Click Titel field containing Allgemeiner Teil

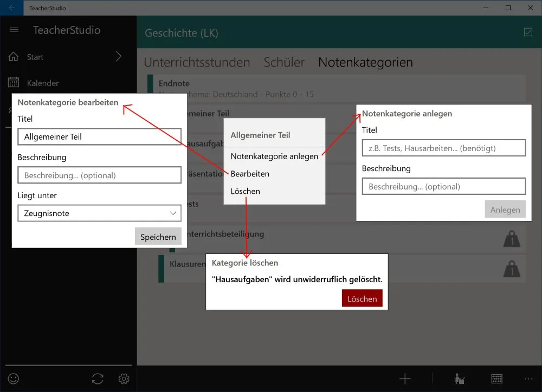click(99, 136)
